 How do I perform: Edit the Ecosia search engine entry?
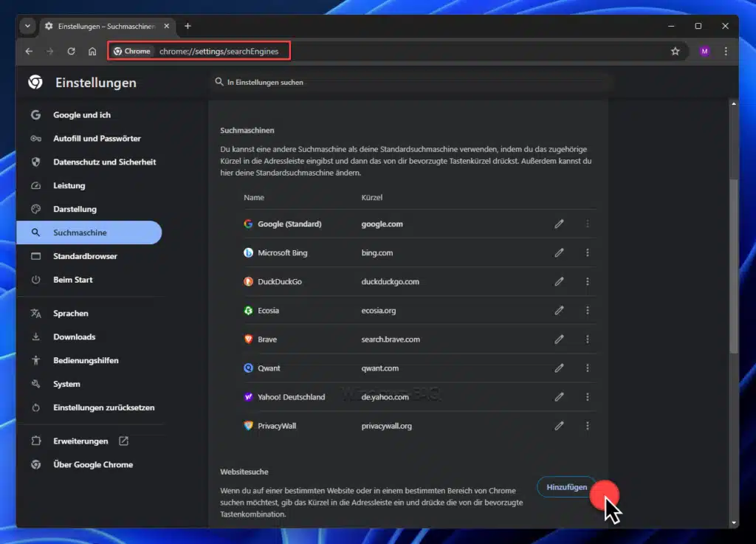coord(559,310)
